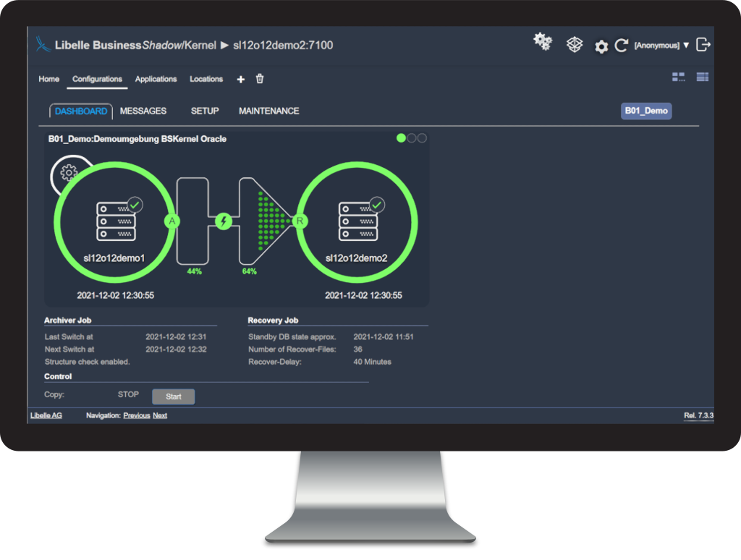The width and height of the screenshot is (741, 560).
Task: Click the sl12o12demo2 server icon
Action: click(358, 221)
